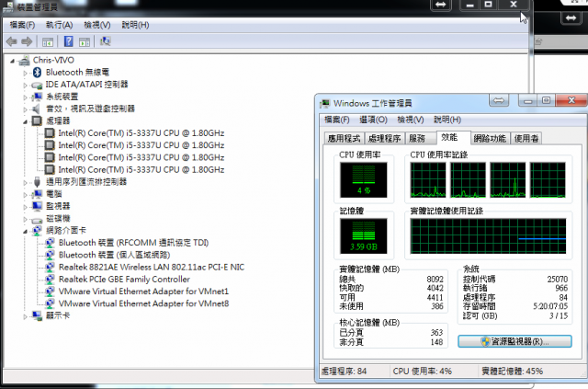Click the 實體記憶體使用記錄 graph
Screen dimensions: 588x389
(x=488, y=236)
